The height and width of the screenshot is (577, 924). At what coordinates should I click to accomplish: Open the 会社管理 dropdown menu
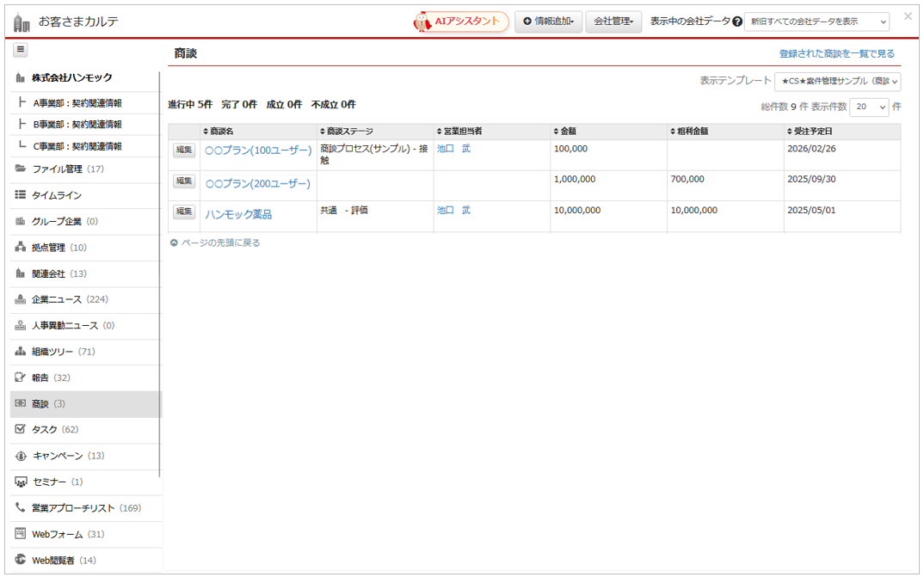click(x=613, y=21)
